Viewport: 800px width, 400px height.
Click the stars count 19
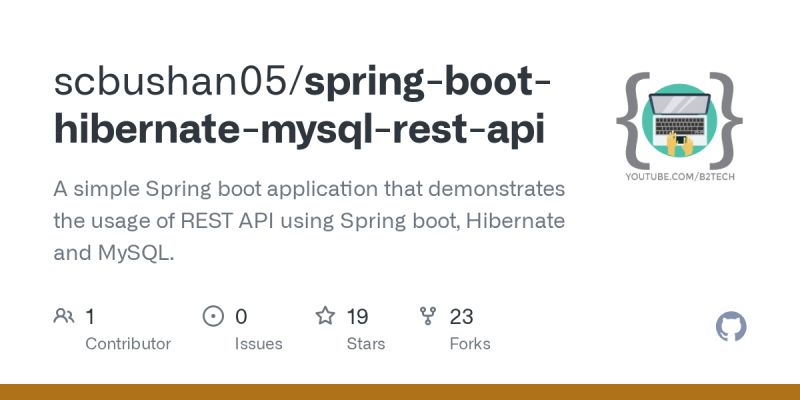pyautogui.click(x=358, y=316)
